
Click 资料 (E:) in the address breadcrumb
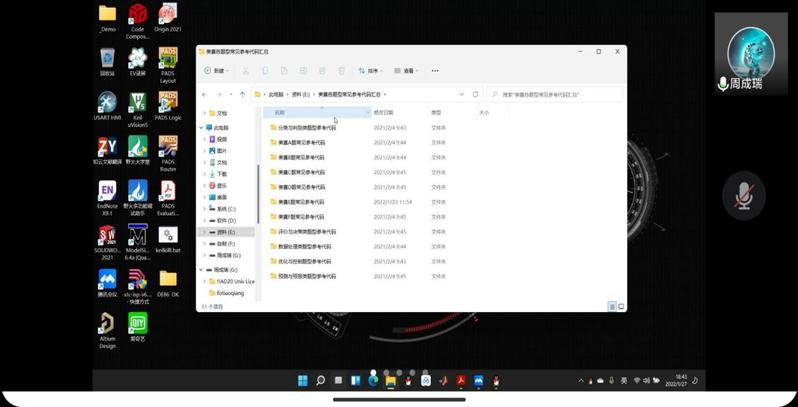pos(300,95)
